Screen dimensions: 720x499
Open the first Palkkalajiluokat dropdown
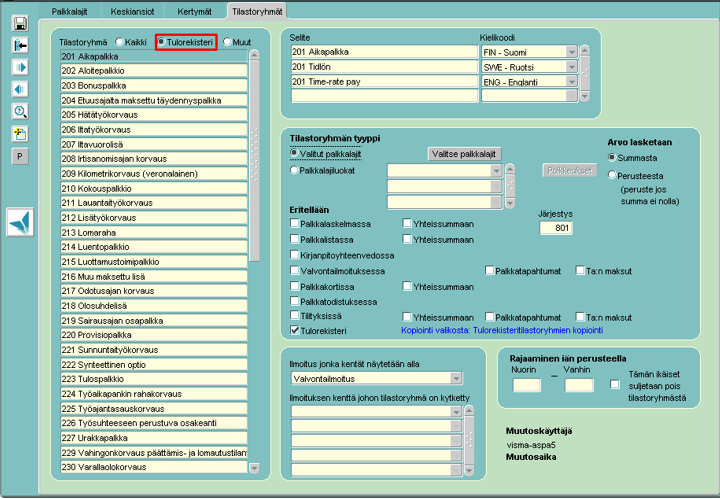coord(496,171)
